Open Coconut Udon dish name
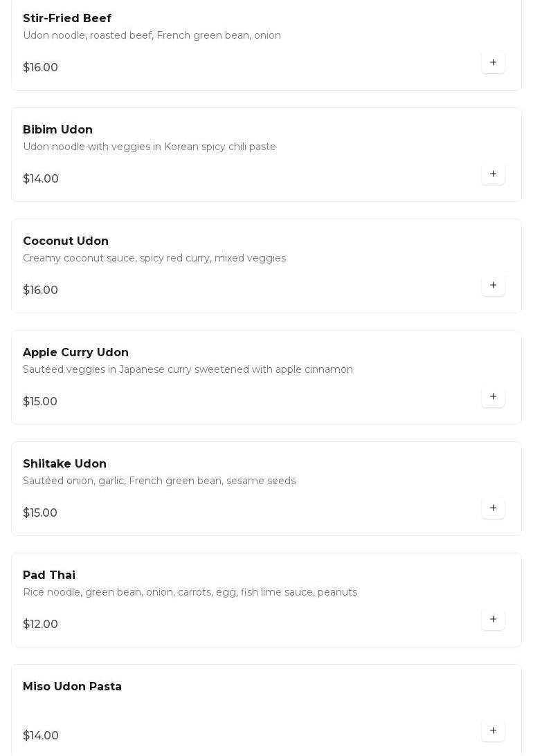Viewport: 533px width, 756px height. pyautogui.click(x=66, y=241)
